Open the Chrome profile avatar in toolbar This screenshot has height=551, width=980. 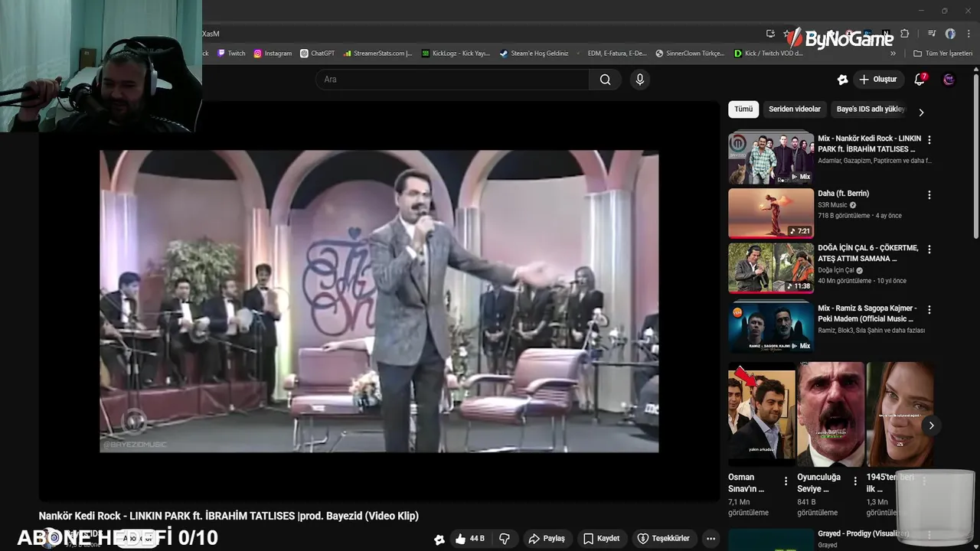click(x=950, y=34)
